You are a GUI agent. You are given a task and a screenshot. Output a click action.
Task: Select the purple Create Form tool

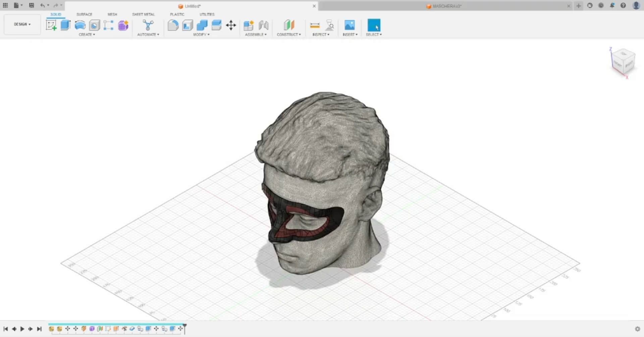point(123,25)
